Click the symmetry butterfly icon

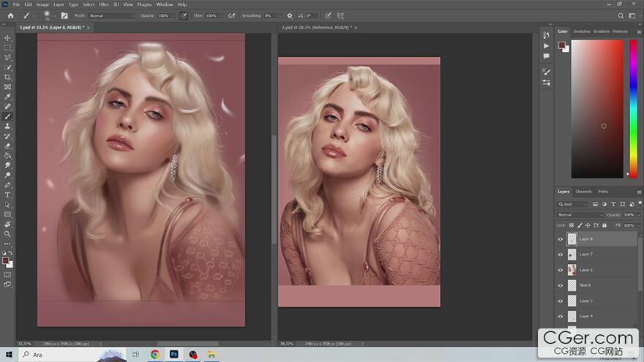click(340, 15)
